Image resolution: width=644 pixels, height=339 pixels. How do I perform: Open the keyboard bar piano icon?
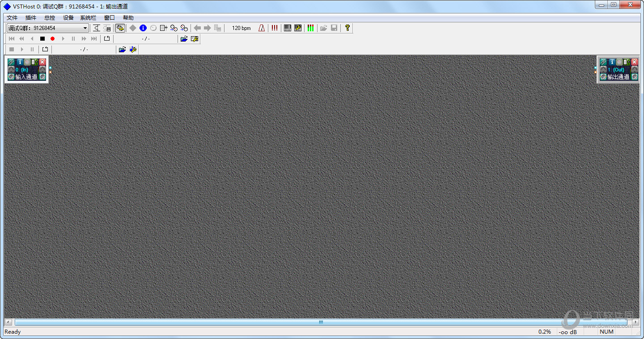[288, 28]
